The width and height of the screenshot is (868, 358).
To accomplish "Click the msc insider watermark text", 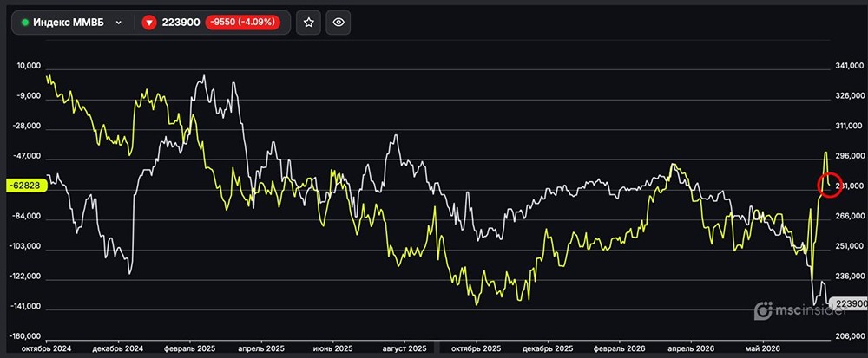I will pos(811,311).
